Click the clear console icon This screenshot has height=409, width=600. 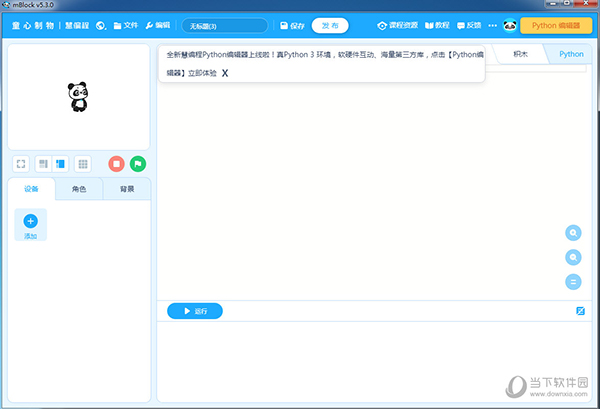[580, 311]
